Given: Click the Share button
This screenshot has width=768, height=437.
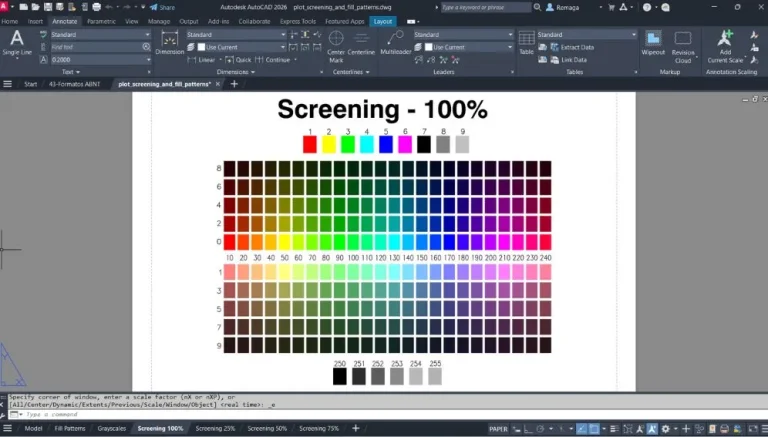Looking at the screenshot, I should point(162,7).
